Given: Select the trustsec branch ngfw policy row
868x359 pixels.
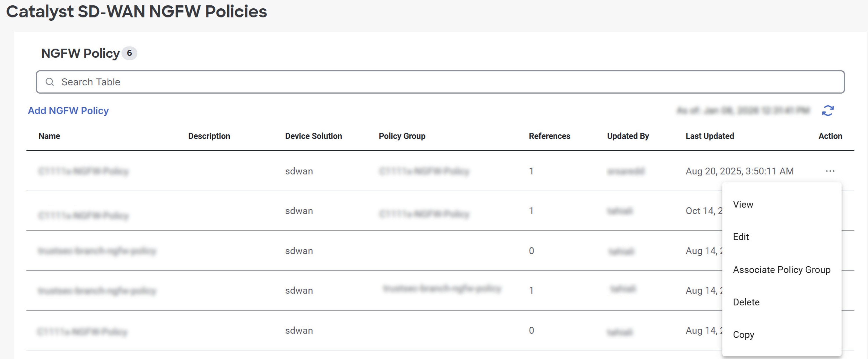Looking at the screenshot, I should click(98, 251).
